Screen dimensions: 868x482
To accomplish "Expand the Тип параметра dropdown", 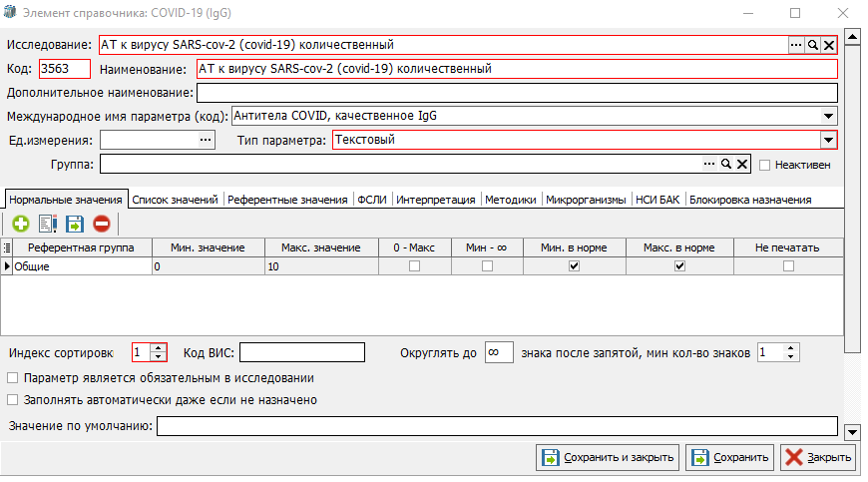I will [x=828, y=141].
